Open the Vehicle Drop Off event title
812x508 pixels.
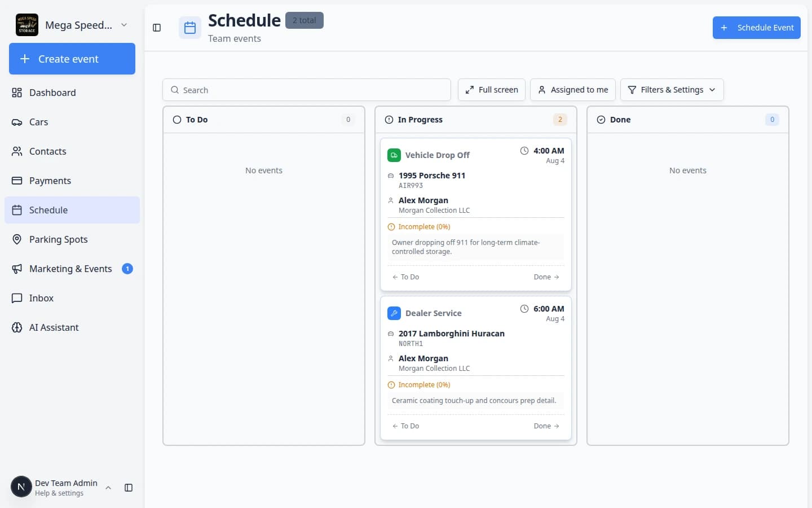(x=438, y=155)
